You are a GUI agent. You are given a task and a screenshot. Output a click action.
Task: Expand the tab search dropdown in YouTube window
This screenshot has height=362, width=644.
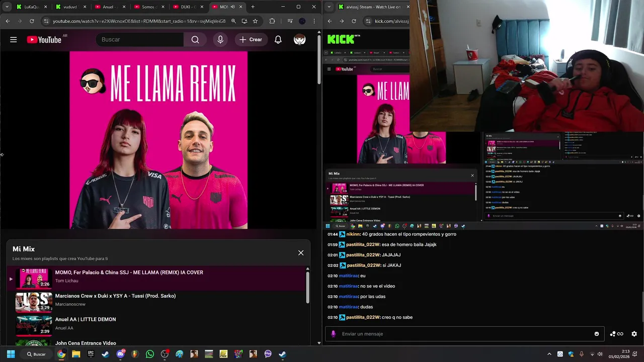pos(7,7)
